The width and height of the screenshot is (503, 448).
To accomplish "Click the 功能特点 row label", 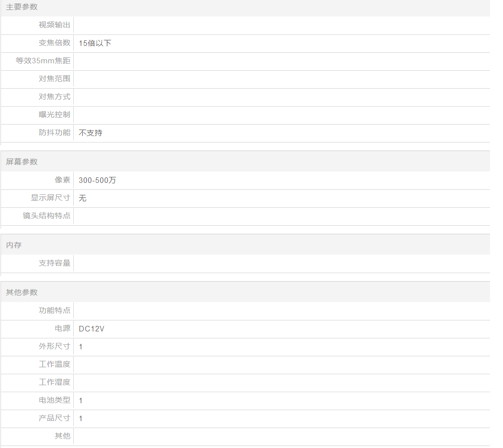I will pyautogui.click(x=54, y=310).
